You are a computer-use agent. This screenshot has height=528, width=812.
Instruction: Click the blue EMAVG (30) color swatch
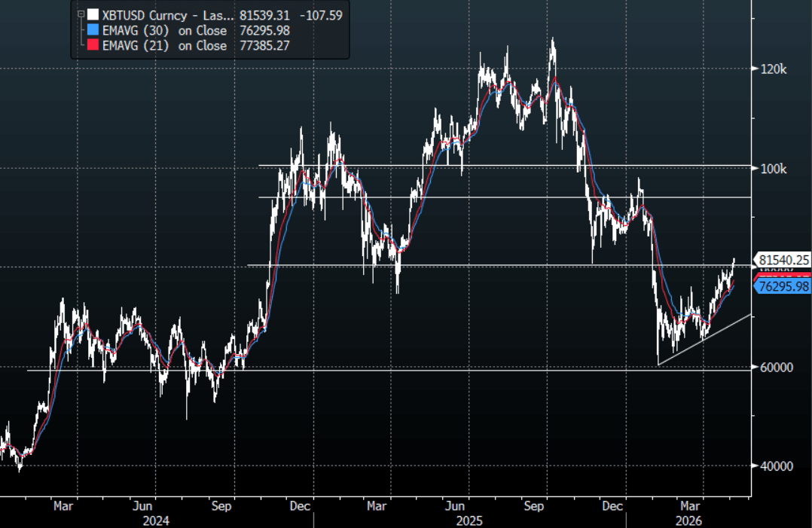click(93, 30)
